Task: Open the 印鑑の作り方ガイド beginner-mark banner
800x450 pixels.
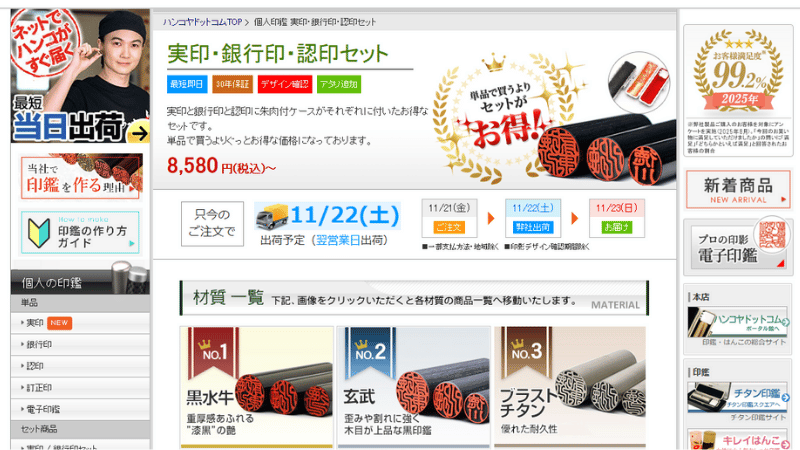Action: (x=80, y=233)
